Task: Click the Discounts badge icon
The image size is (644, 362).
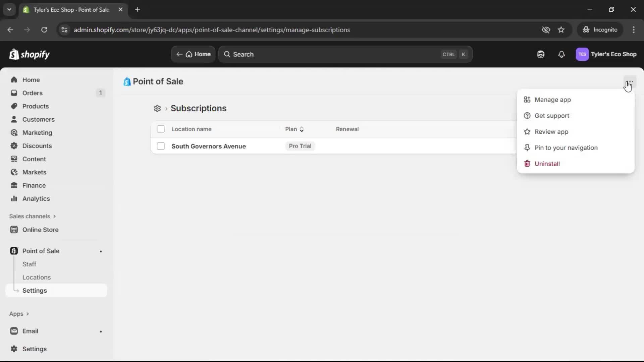Action: 14,146
